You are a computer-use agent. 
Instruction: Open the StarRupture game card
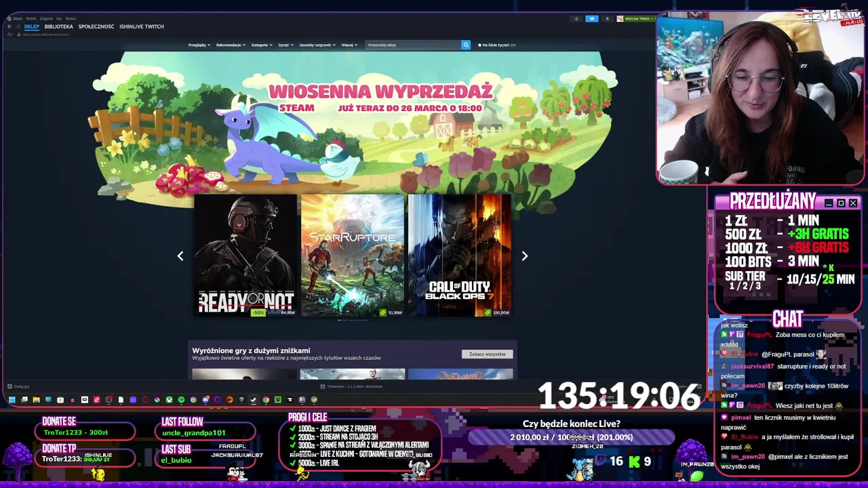pyautogui.click(x=353, y=256)
